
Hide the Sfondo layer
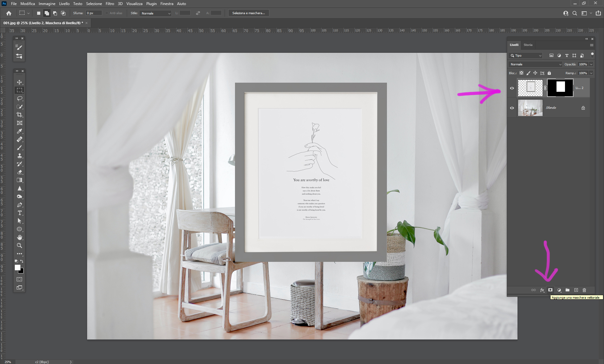512,108
